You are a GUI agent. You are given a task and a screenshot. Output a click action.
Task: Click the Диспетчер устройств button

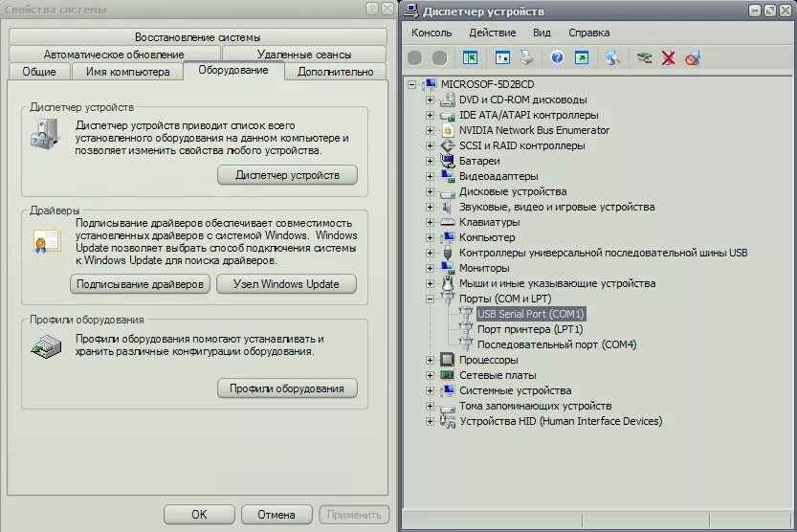[287, 175]
